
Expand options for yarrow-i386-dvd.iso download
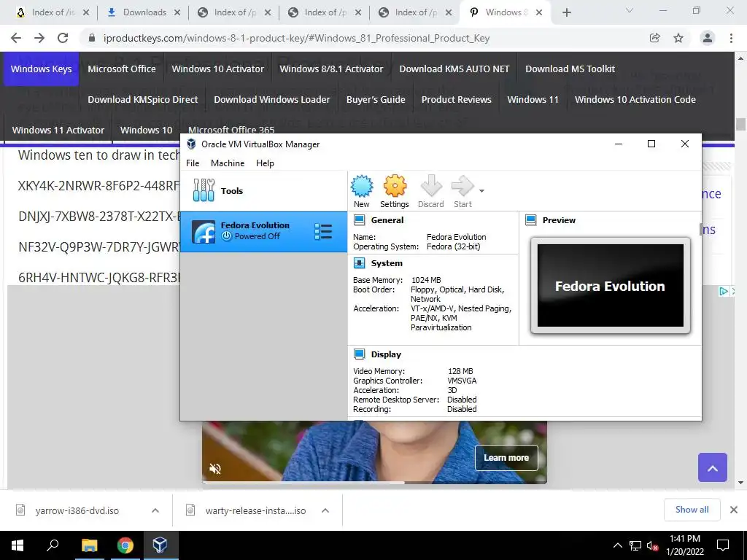tap(155, 510)
